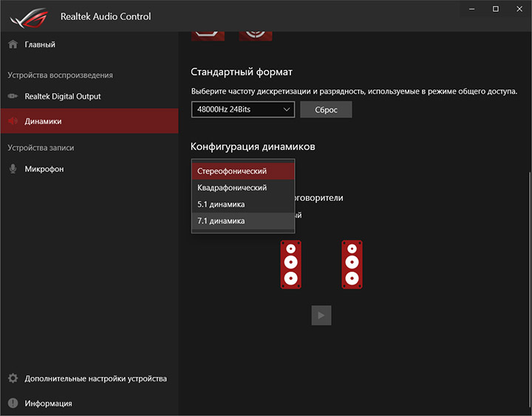The width and height of the screenshot is (532, 416).
Task: Select the Realtek Digital Output device icon
Action: pos(13,96)
